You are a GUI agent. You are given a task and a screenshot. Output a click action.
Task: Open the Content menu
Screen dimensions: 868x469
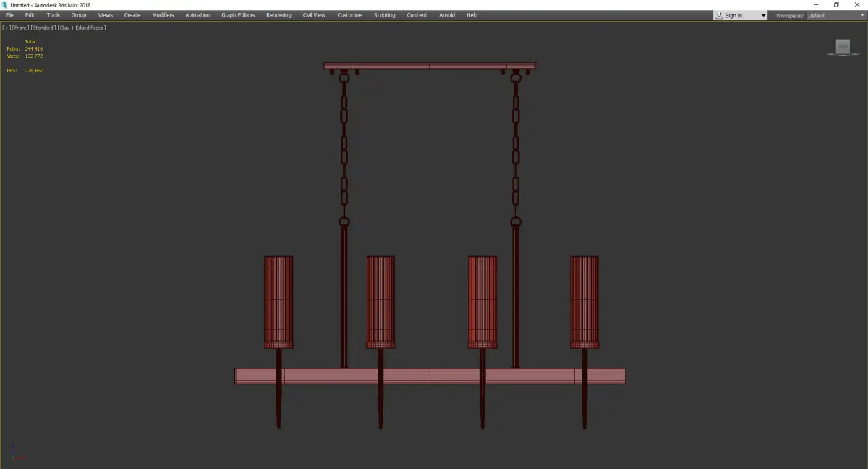click(417, 15)
